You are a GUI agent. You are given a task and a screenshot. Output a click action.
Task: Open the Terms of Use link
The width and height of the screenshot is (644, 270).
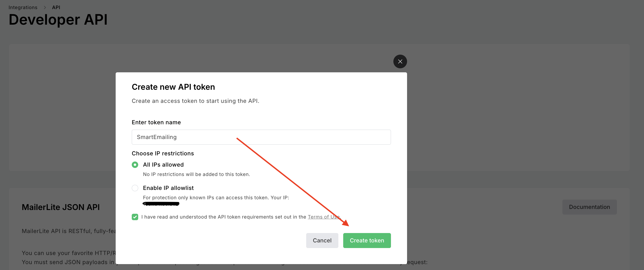[324, 217]
